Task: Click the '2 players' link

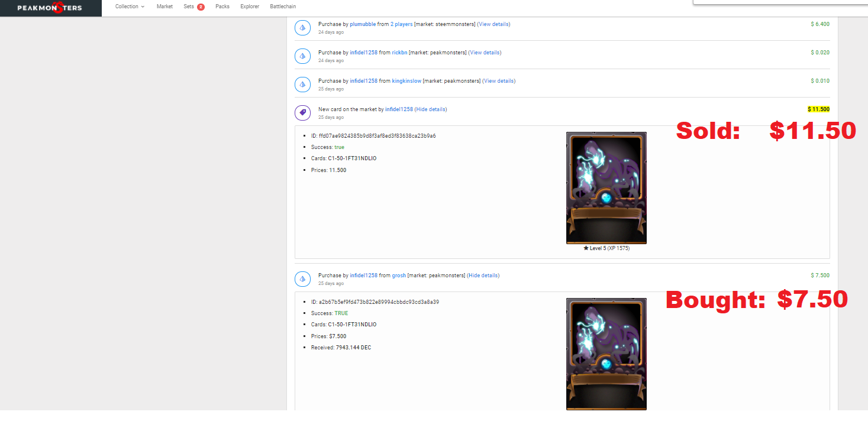Action: coord(401,24)
